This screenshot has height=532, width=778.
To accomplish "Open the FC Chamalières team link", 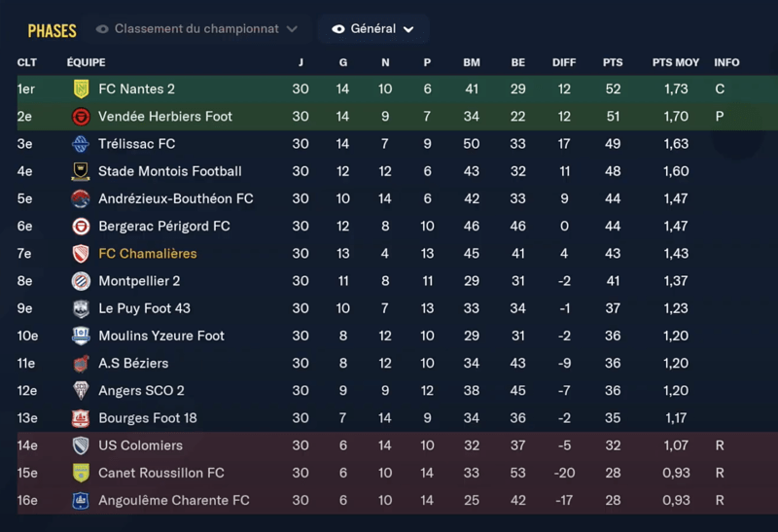I will point(147,254).
